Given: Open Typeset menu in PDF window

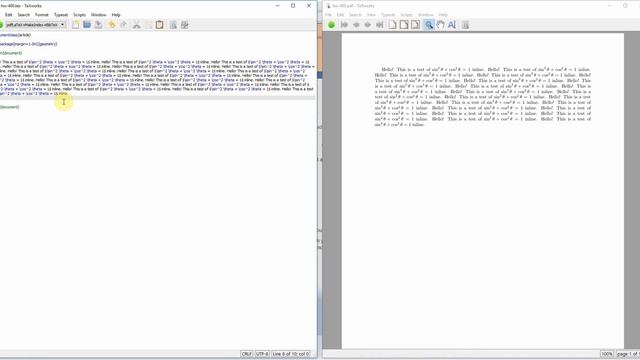Looking at the screenshot, I should 388,15.
